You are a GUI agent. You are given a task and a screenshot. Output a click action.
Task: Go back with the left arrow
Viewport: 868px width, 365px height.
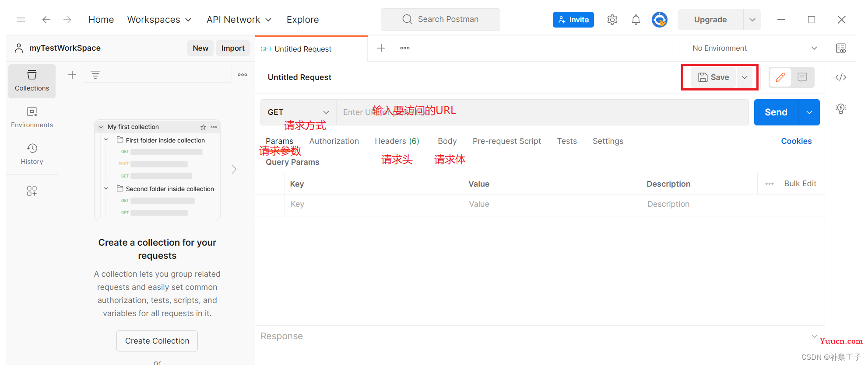(x=46, y=20)
